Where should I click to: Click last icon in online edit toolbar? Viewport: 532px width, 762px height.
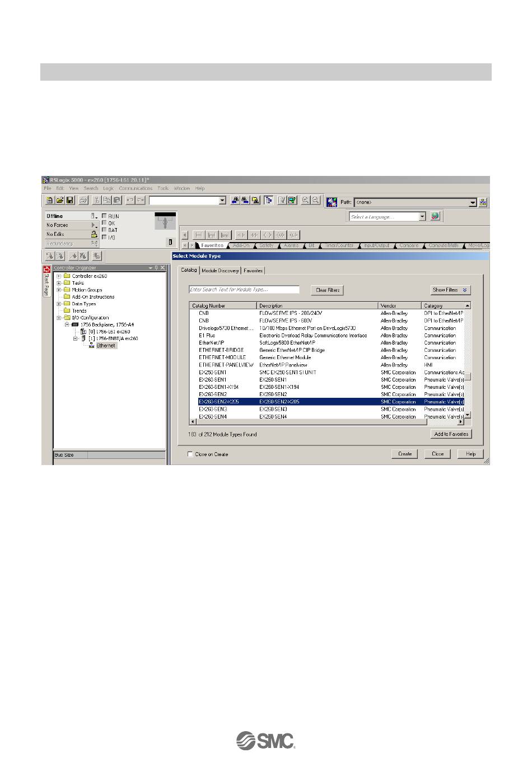pyautogui.click(x=97, y=255)
